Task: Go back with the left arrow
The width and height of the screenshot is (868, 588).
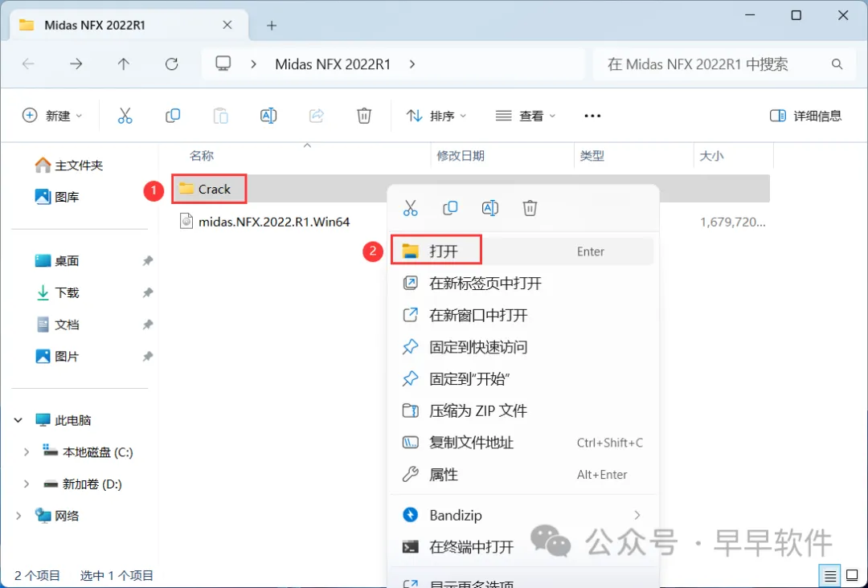Action: tap(28, 64)
